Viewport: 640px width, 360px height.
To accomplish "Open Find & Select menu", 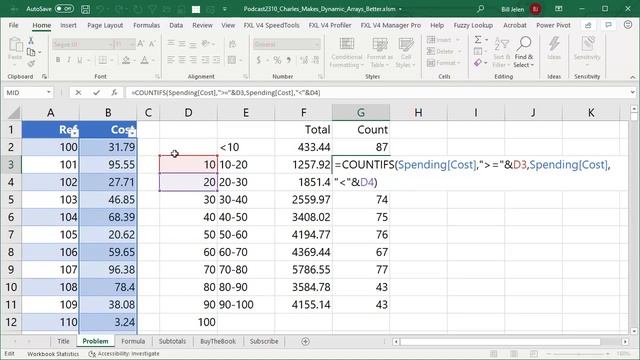I will pos(524,52).
